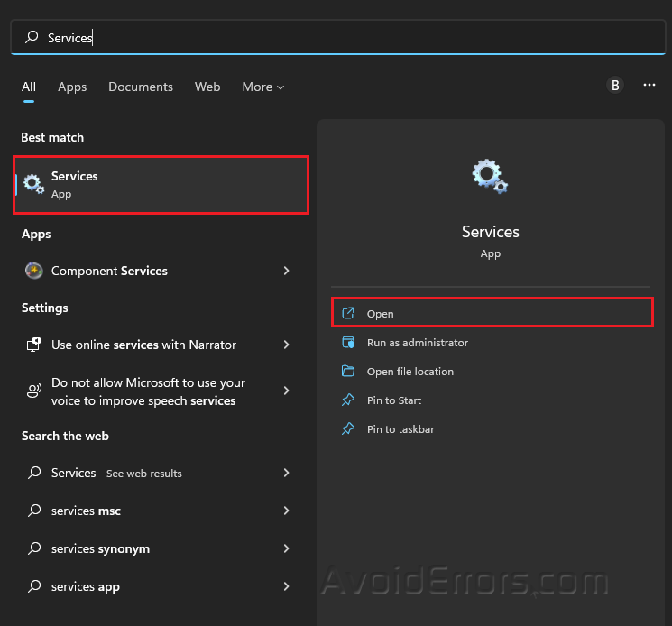The width and height of the screenshot is (672, 626).
Task: Click the Services gear icon in Best match
Action: 34,185
